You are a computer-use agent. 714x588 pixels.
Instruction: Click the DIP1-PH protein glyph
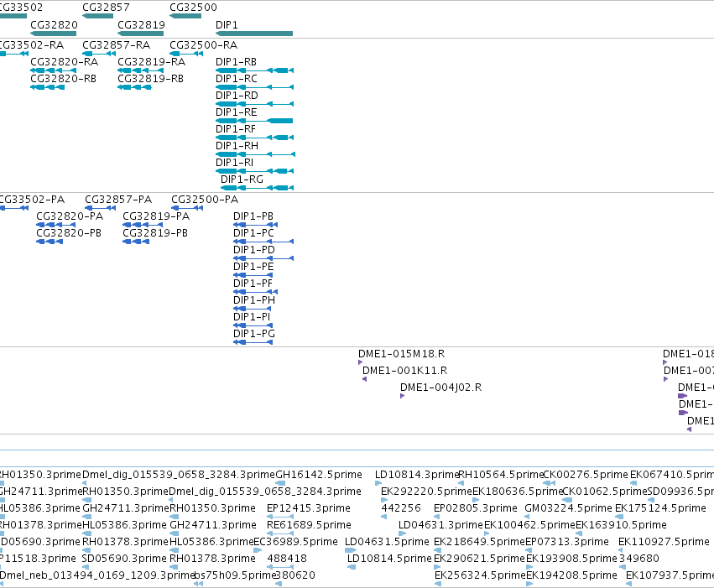point(253,309)
